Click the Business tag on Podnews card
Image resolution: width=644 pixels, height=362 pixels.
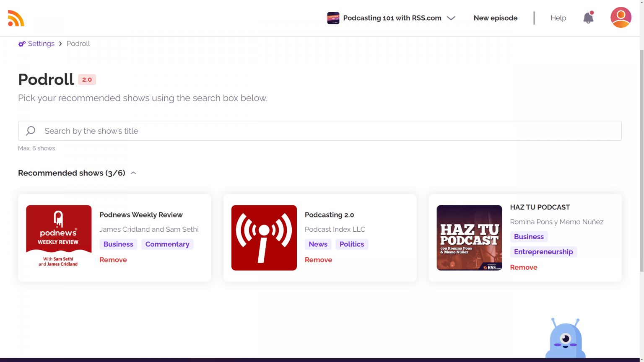(118, 244)
